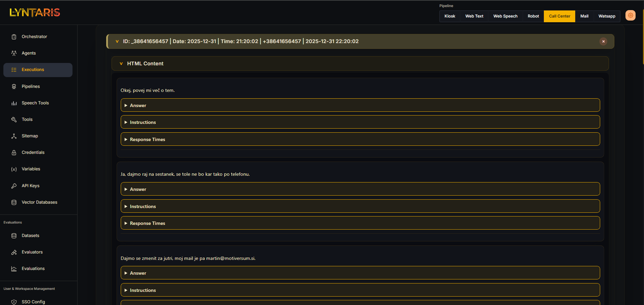This screenshot has height=305, width=644.
Task: Expand Response Times under first message
Action: 147,139
